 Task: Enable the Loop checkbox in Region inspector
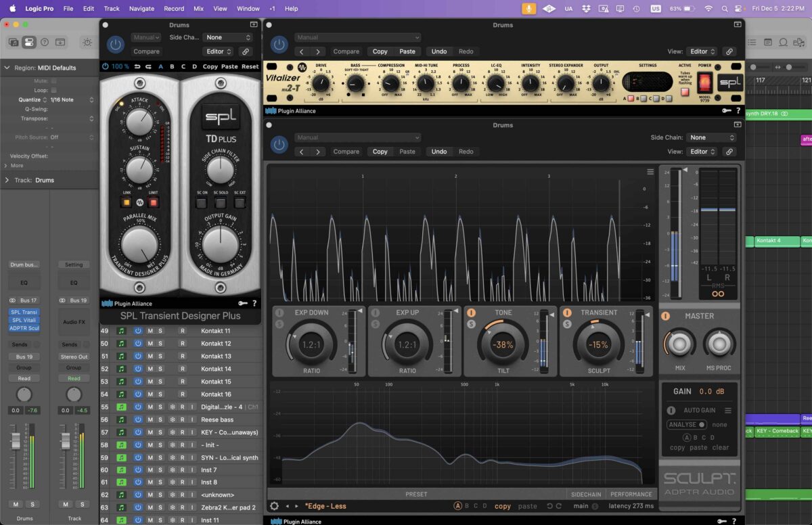click(54, 90)
